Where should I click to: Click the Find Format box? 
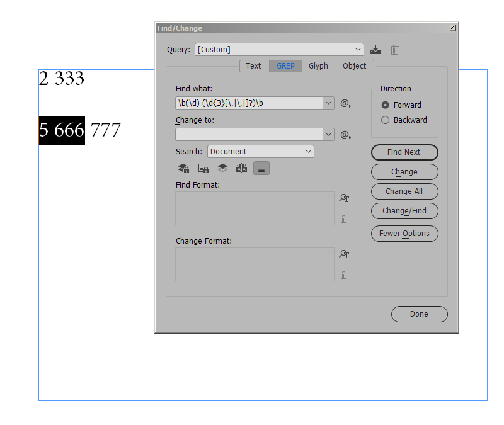(x=255, y=208)
